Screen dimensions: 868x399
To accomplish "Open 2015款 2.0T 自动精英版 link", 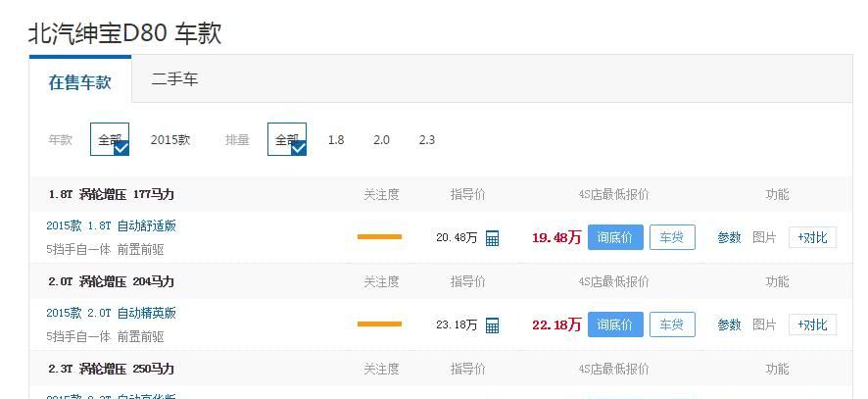I will (112, 313).
